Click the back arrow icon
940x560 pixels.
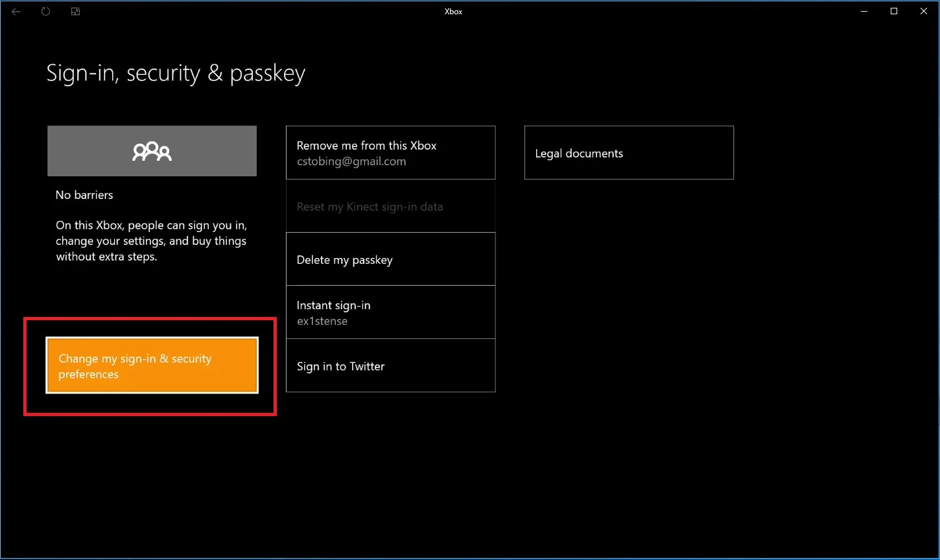tap(16, 11)
